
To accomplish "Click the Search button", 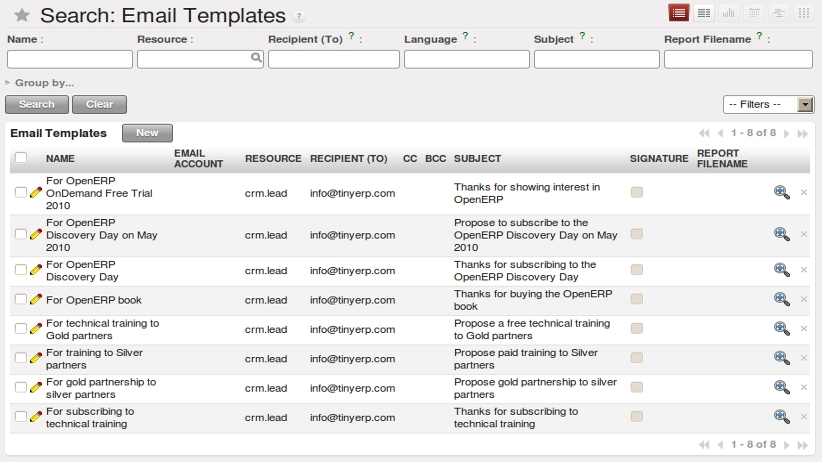I will click(x=37, y=104).
